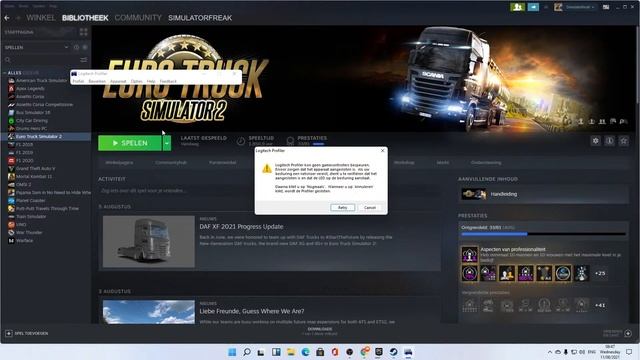
Task: Open the Liebe Freunde news headline
Action: [251, 311]
